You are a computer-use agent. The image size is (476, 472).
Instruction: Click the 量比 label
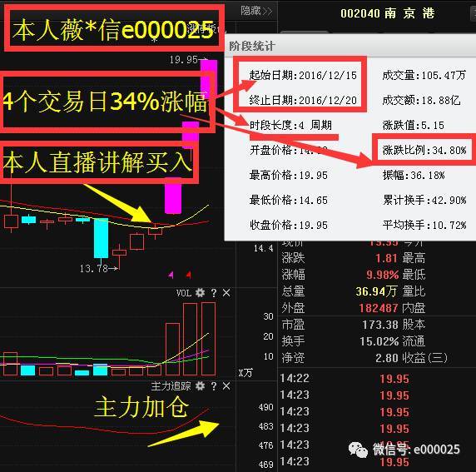click(x=414, y=291)
